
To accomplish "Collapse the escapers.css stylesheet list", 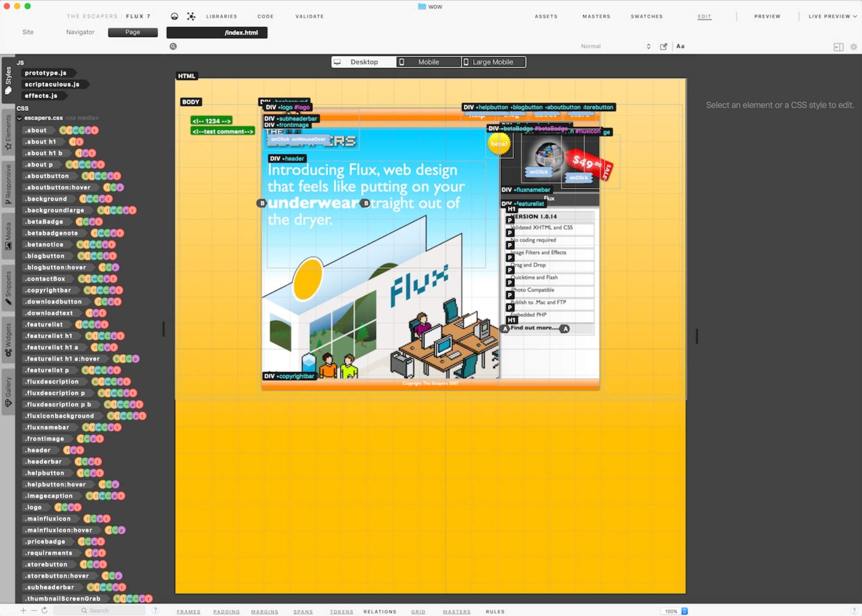I will click(x=19, y=118).
